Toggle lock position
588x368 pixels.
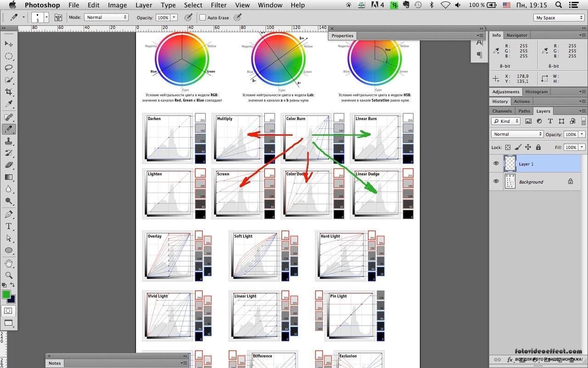[528, 147]
